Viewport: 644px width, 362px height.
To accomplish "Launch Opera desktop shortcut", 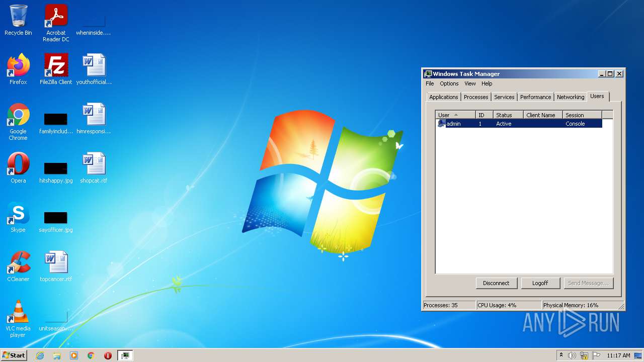I will point(18,168).
